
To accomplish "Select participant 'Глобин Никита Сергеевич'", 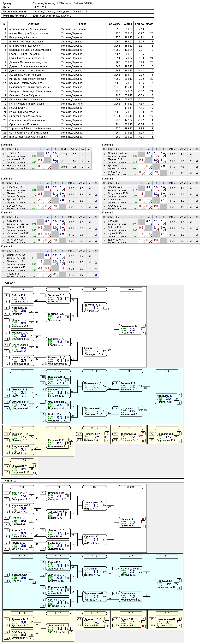I will [x=24, y=54].
